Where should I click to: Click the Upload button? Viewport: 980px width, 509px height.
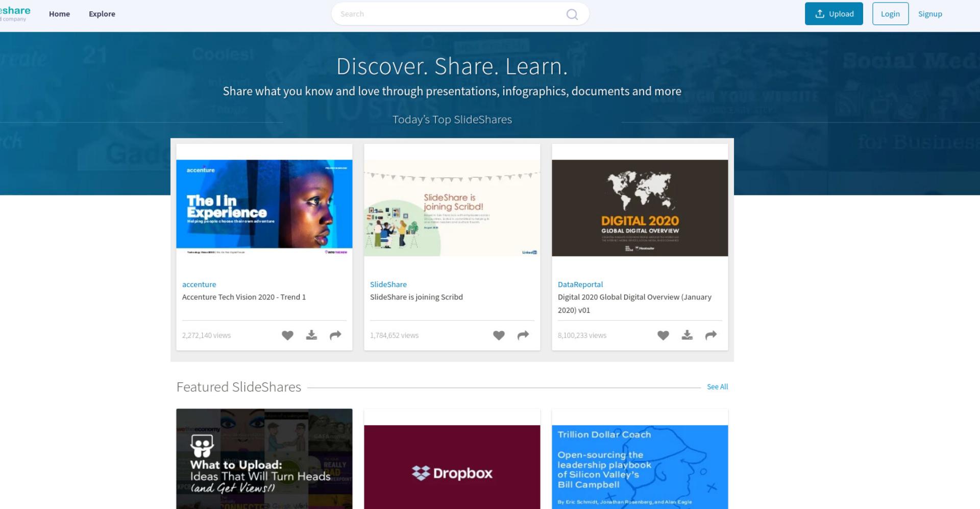(x=834, y=14)
